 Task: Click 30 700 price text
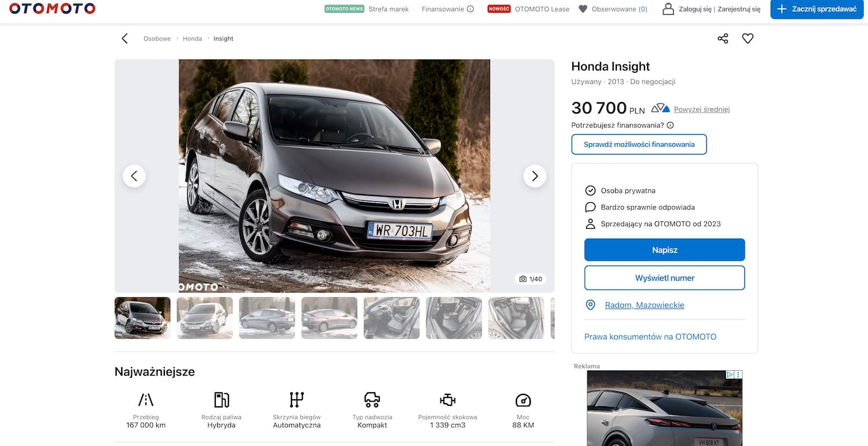point(599,108)
